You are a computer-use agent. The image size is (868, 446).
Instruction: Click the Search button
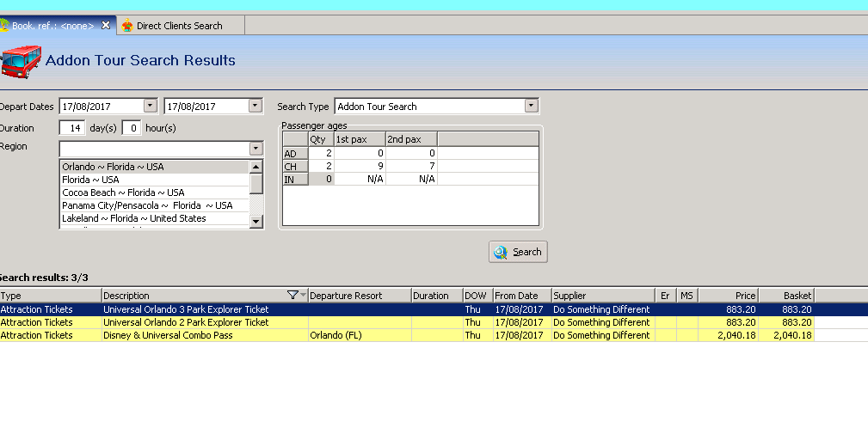coord(518,252)
